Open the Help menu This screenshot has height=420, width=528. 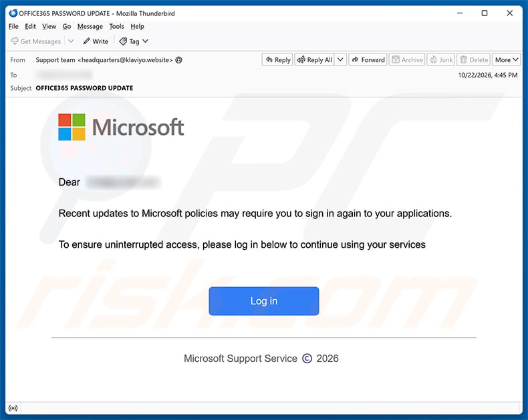pyautogui.click(x=138, y=26)
